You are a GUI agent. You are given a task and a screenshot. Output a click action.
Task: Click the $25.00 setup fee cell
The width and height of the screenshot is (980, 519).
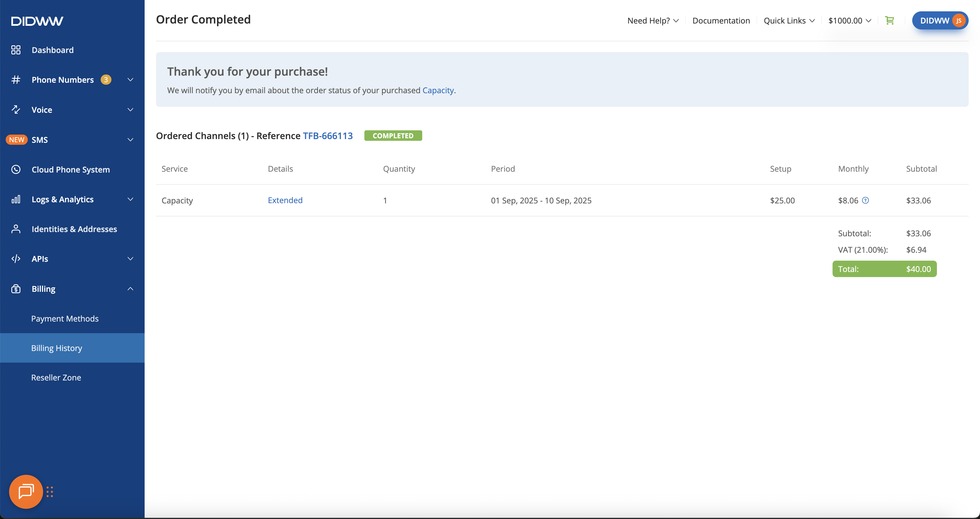tap(782, 200)
